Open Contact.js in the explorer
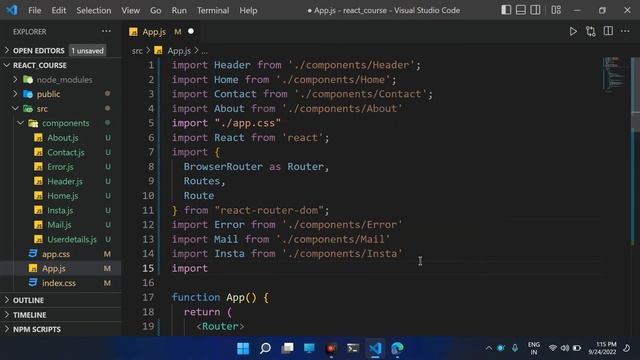The width and height of the screenshot is (640, 360). pos(61,152)
